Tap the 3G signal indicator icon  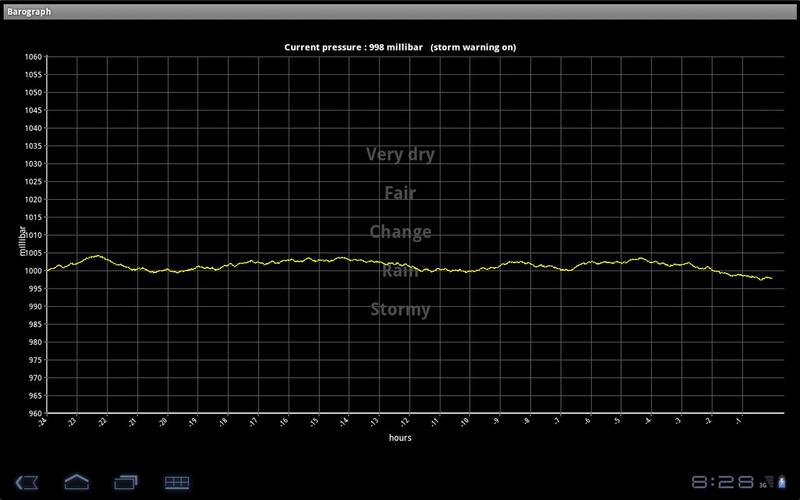tap(763, 484)
